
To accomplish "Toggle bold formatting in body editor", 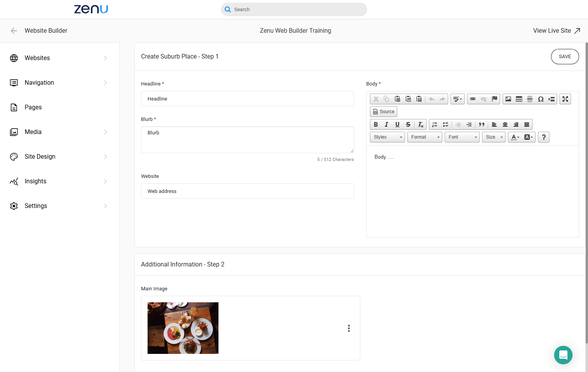I will [x=376, y=124].
